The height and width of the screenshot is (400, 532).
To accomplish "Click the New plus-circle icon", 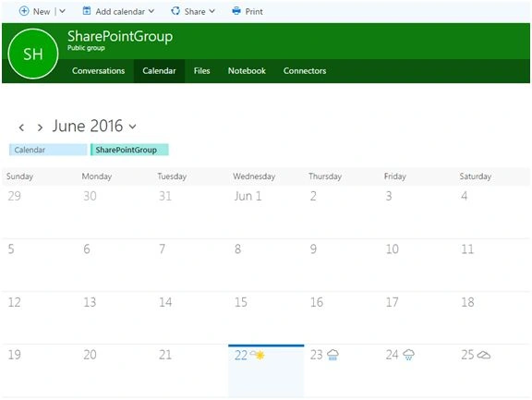I will (24, 11).
